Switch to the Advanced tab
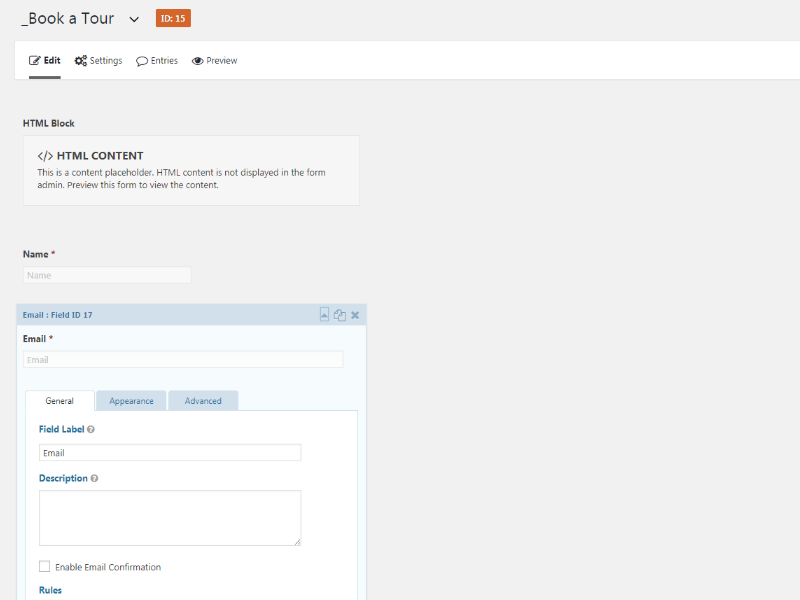Image resolution: width=800 pixels, height=600 pixels. (x=203, y=401)
